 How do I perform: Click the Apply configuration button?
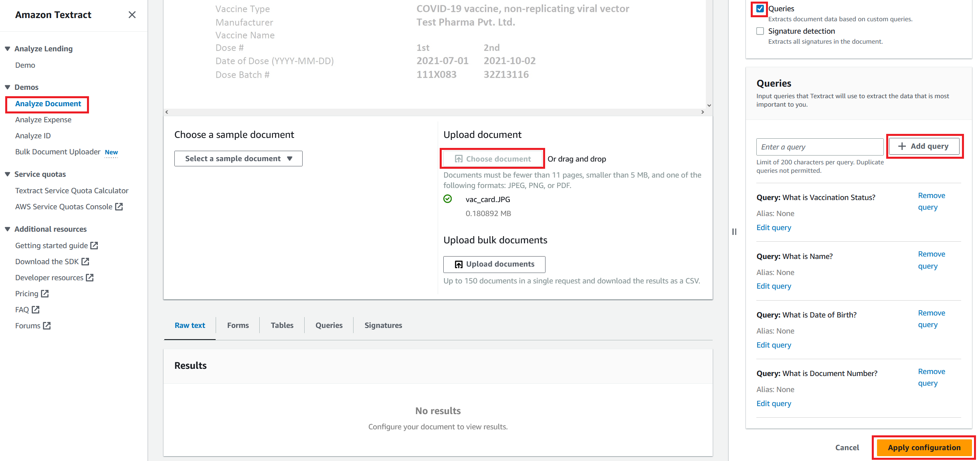point(923,447)
